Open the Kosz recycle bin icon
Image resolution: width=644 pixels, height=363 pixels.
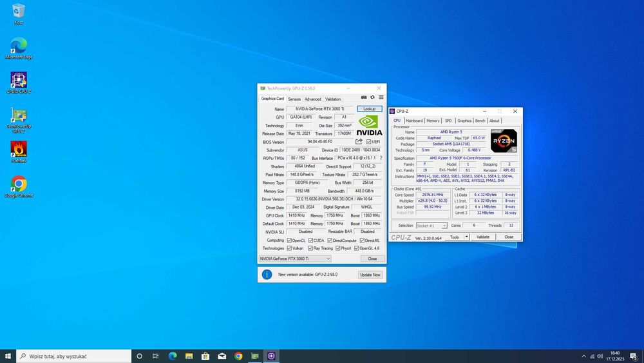tap(19, 14)
